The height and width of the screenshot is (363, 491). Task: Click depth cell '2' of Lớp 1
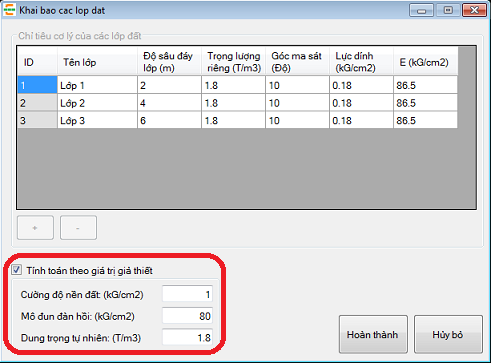(x=169, y=85)
